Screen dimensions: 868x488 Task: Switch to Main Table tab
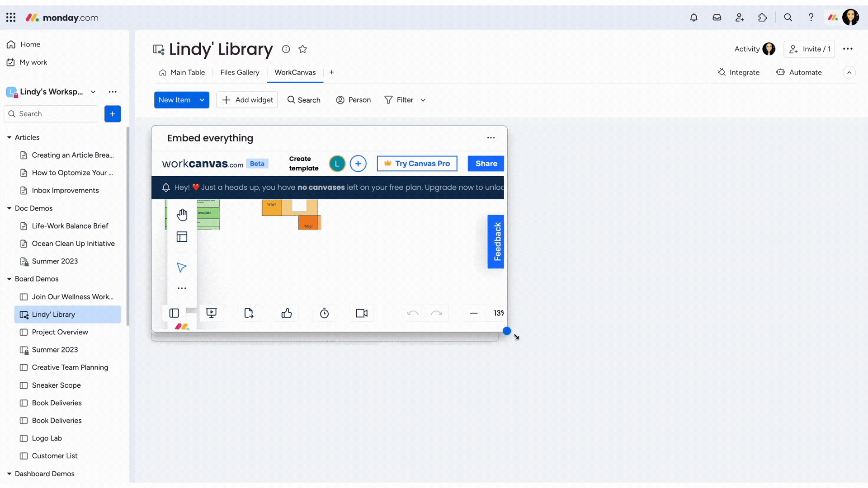point(182,72)
